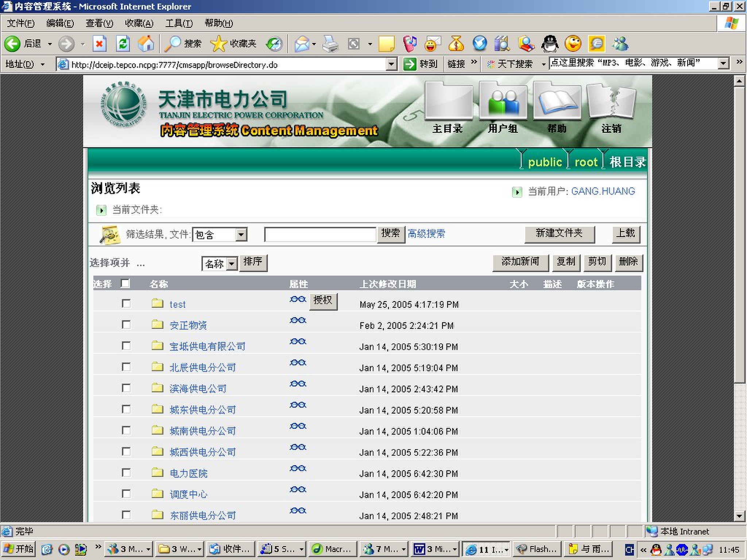Click the Print toolbar icon
The height and width of the screenshot is (560, 747).
point(330,44)
